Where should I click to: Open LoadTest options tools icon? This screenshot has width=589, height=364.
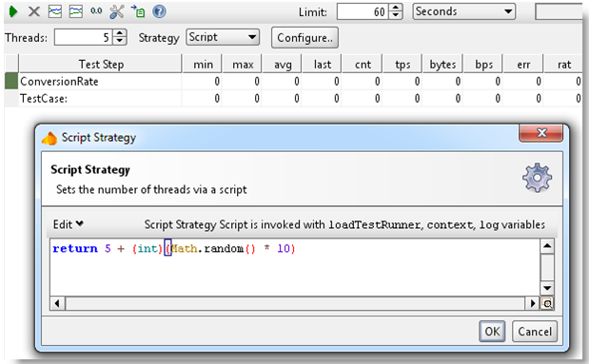pyautogui.click(x=117, y=11)
